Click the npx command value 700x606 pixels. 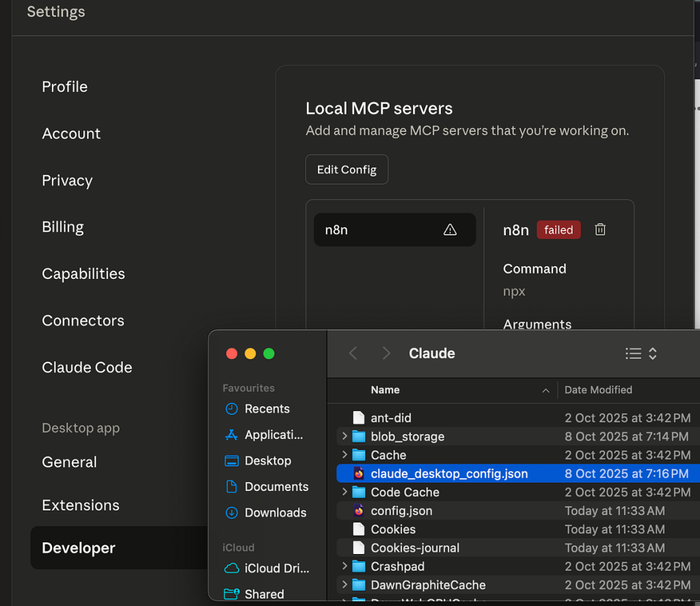[x=514, y=291]
